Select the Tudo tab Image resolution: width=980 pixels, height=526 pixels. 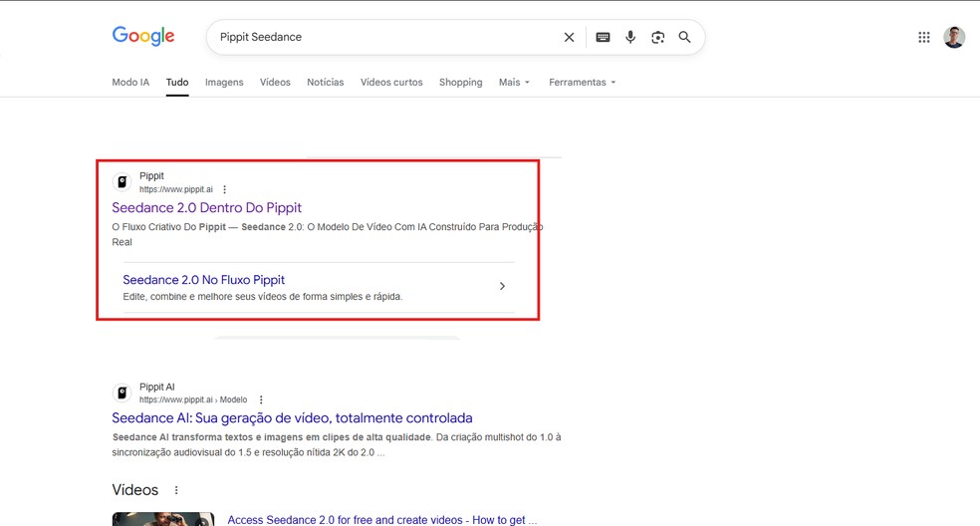pyautogui.click(x=177, y=82)
